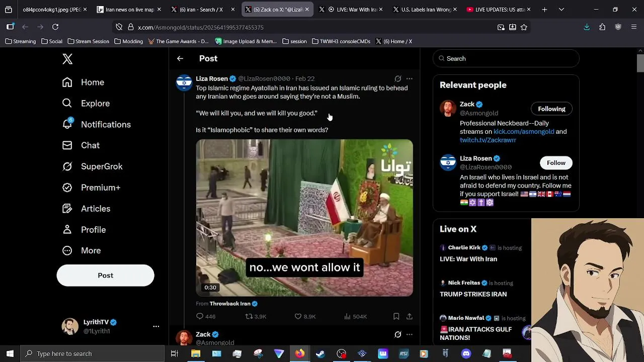
Task: Open @LizaRosen0000 handle in post
Action: [264, 79]
